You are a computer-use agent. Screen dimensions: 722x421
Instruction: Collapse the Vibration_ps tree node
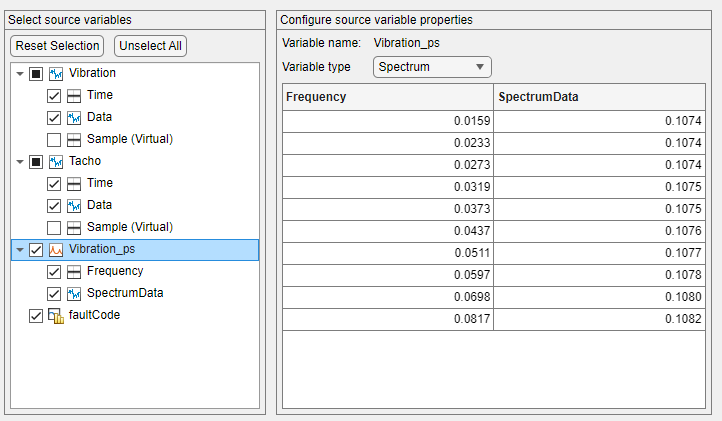tap(19, 249)
